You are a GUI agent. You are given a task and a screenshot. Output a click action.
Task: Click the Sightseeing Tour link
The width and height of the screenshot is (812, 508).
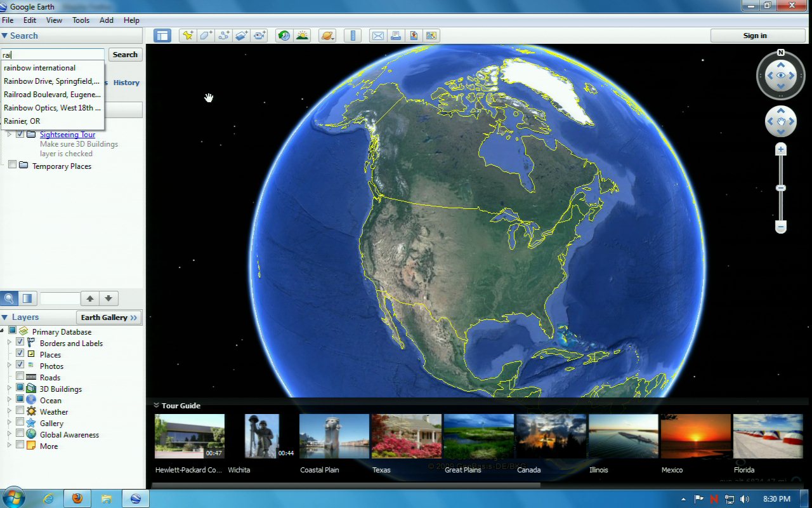[x=67, y=135]
